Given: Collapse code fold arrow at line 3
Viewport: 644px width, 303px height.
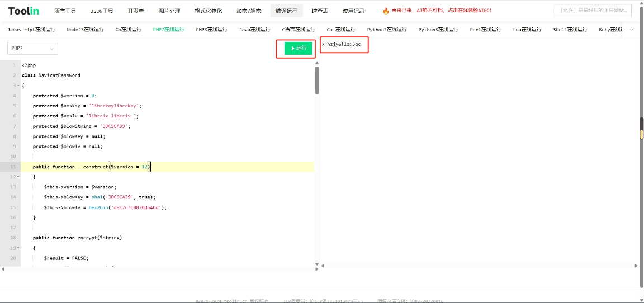Looking at the screenshot, I should 18,86.
